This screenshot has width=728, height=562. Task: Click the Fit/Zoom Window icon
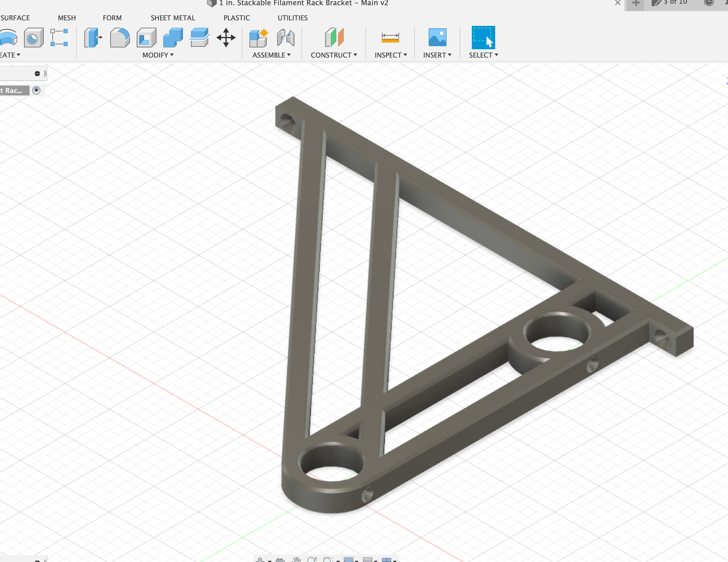pyautogui.click(x=328, y=559)
